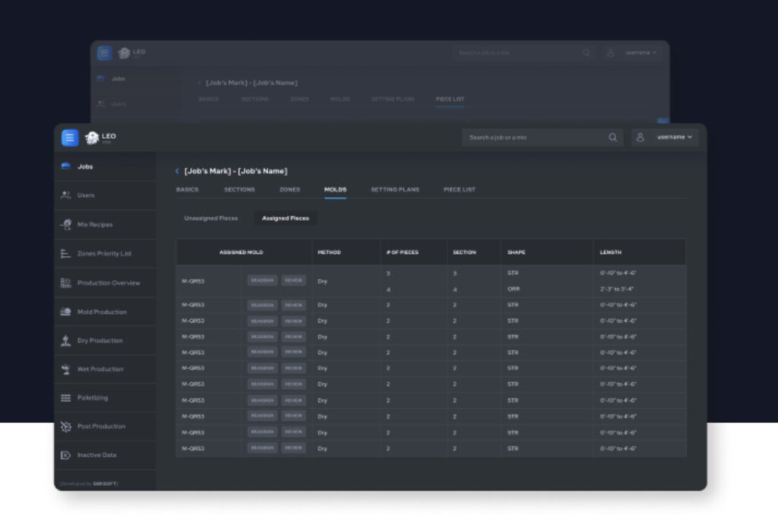Select the Palletizing grid icon
778x532 pixels.
[x=67, y=397]
